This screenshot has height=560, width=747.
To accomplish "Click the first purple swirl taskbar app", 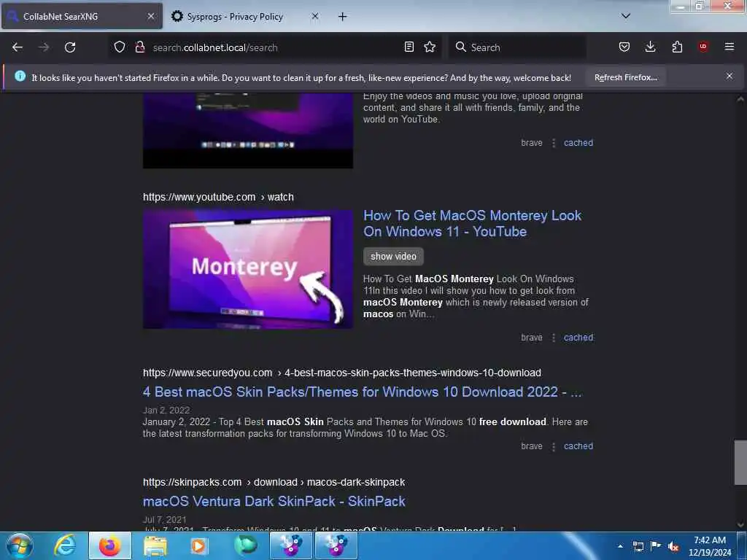I will coord(290,545).
